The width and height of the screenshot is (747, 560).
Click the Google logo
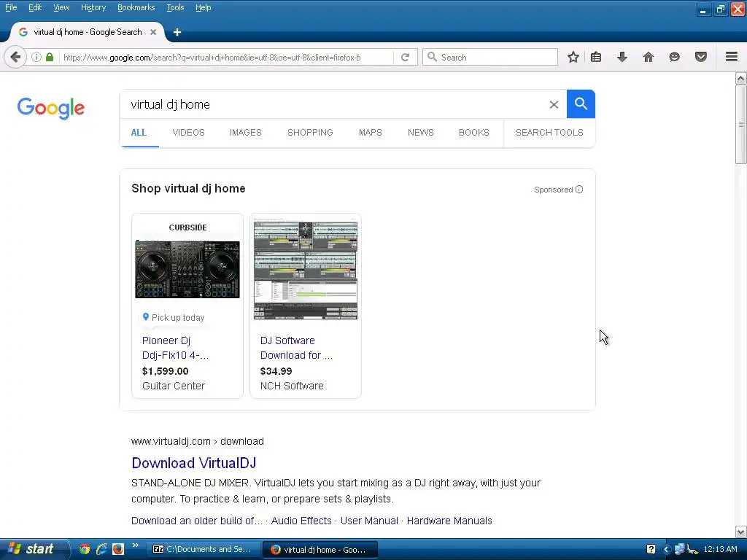click(51, 108)
